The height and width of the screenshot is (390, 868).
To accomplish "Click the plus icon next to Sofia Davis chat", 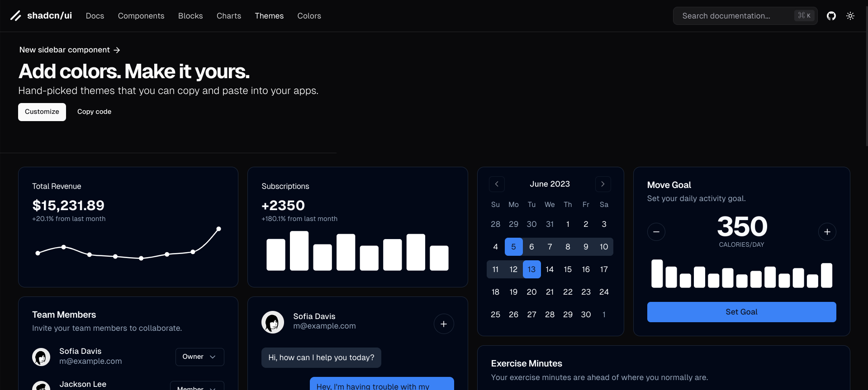I will click(444, 324).
